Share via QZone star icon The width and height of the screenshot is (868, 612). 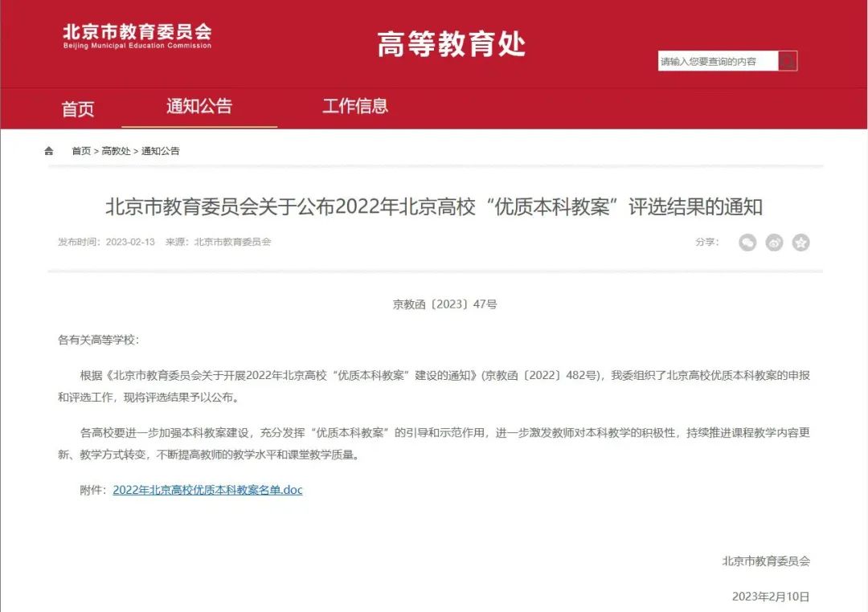point(800,243)
